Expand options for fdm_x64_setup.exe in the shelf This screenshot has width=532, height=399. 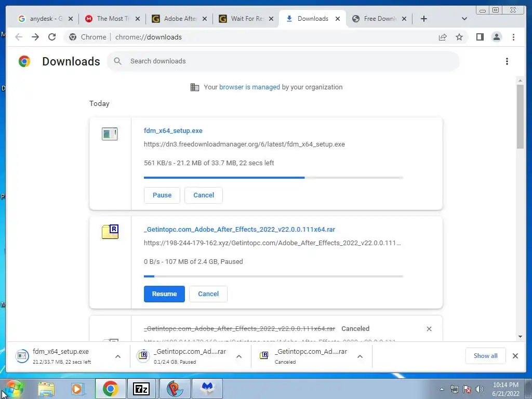(x=118, y=356)
